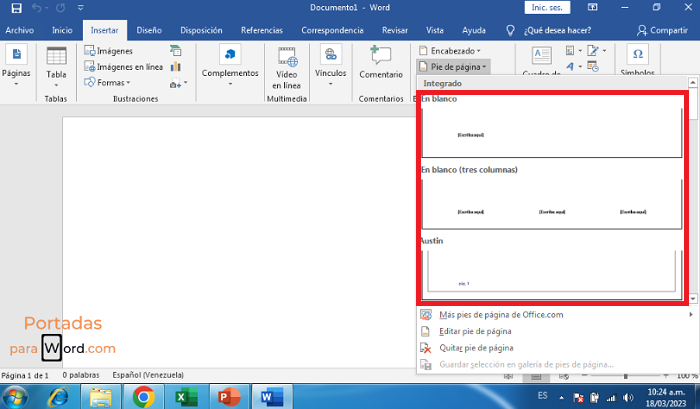Viewport: 700px width, 409px height.
Task: Open the Formas dropdown
Action: (107, 83)
